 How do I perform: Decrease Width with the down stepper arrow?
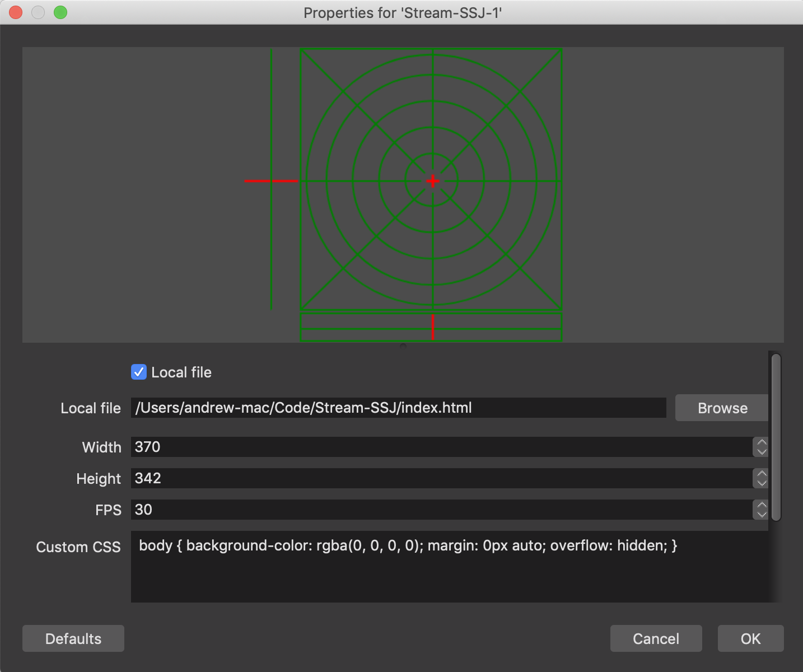[762, 451]
